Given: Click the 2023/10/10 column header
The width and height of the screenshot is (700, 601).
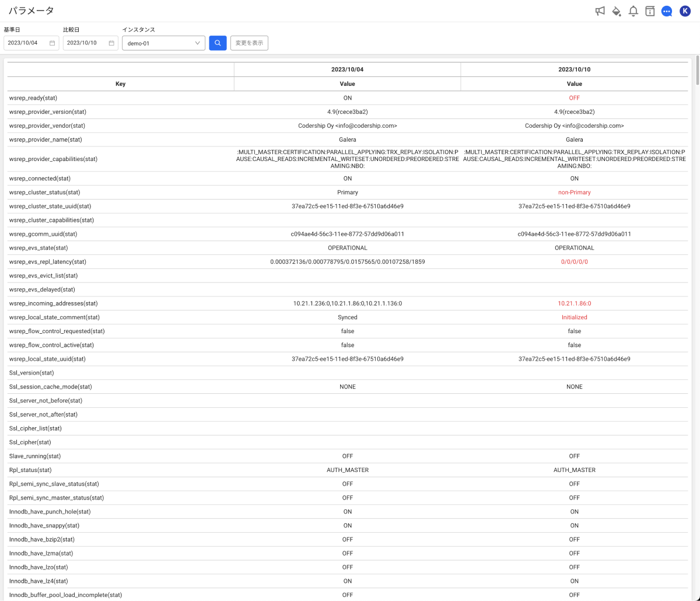Looking at the screenshot, I should coord(574,69).
